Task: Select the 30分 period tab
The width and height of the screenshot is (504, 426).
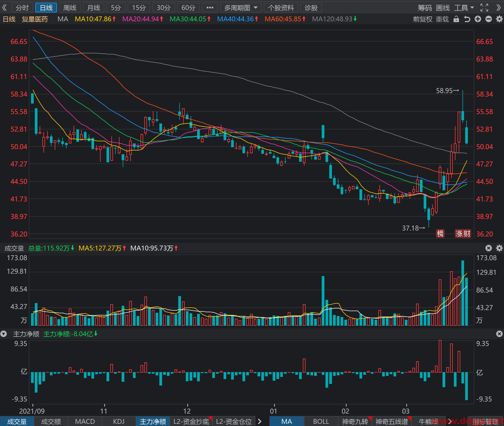Action: pos(163,8)
